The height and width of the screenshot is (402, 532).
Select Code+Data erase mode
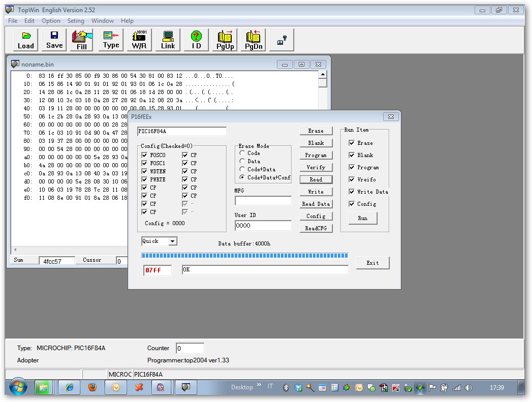242,169
